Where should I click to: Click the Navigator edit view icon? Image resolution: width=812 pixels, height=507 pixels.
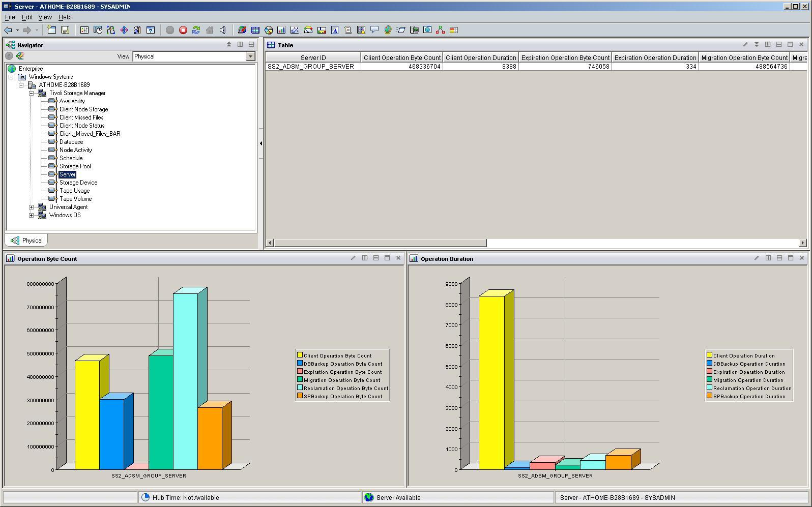pos(20,56)
